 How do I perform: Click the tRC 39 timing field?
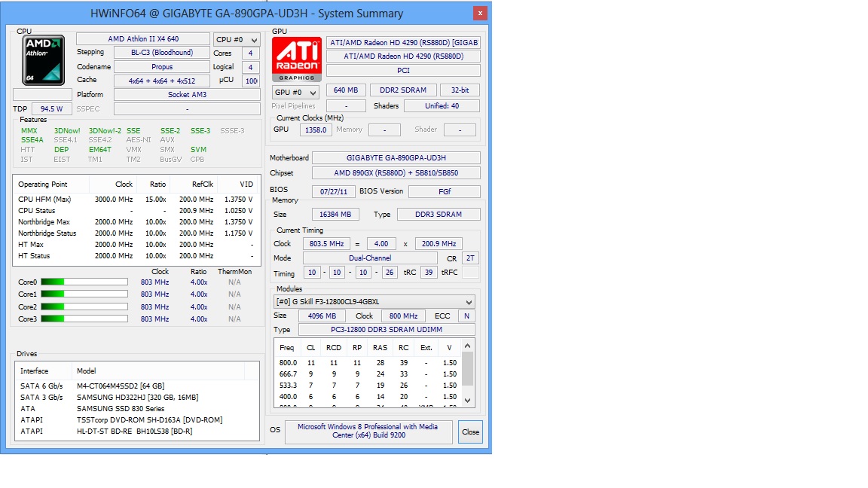[x=429, y=272]
